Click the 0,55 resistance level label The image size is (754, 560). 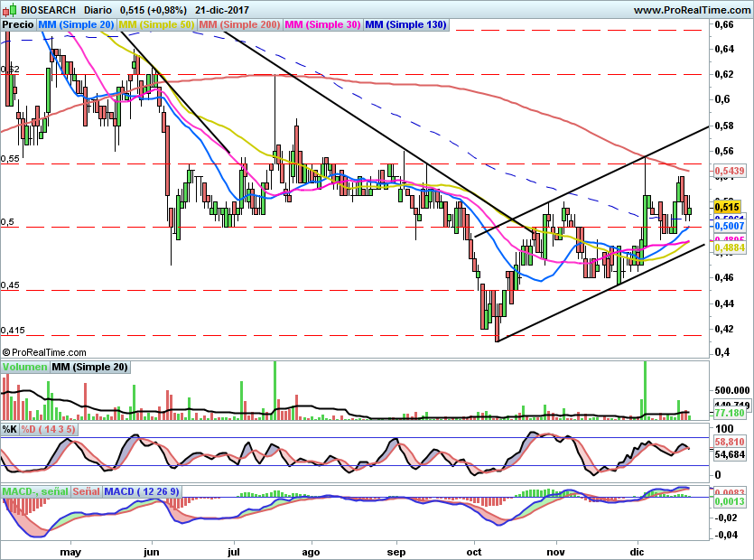(10, 158)
